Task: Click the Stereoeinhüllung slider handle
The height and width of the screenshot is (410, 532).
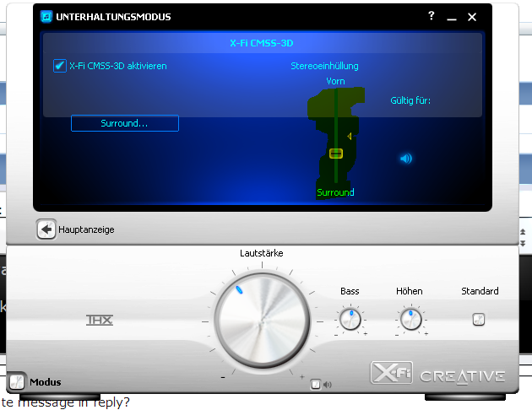Action: click(336, 154)
